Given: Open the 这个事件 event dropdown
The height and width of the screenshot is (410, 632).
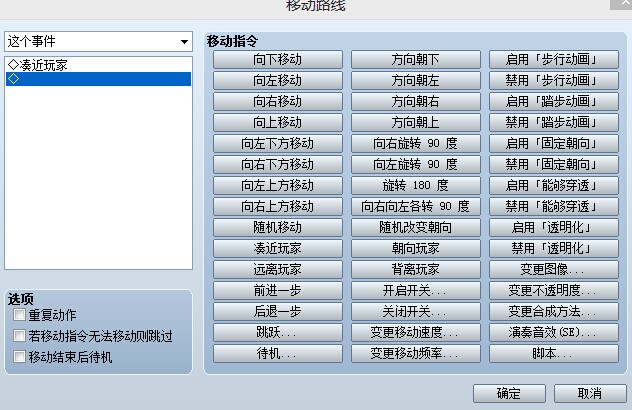Looking at the screenshot, I should click(x=98, y=42).
